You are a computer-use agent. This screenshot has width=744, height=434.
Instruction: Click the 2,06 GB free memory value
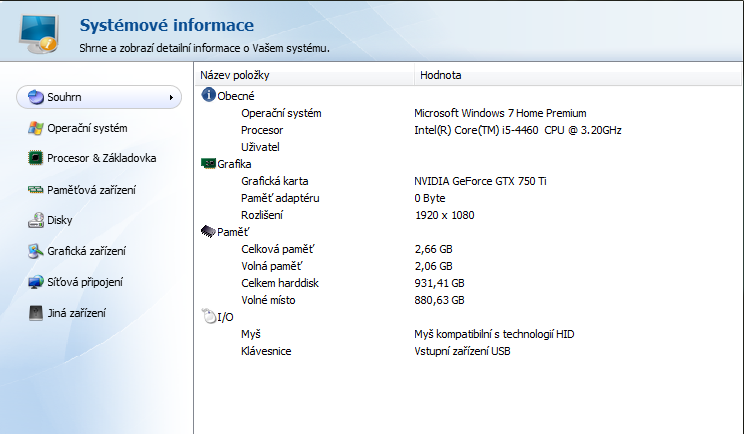[433, 266]
